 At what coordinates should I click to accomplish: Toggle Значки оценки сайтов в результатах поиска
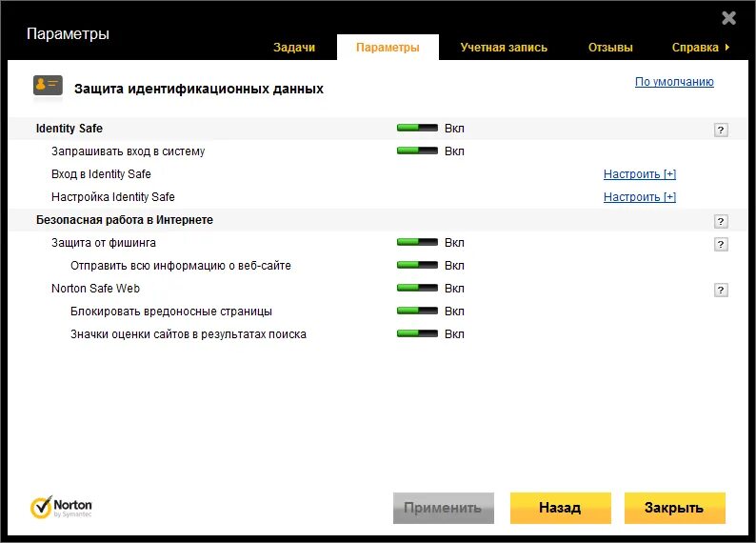[x=417, y=333]
